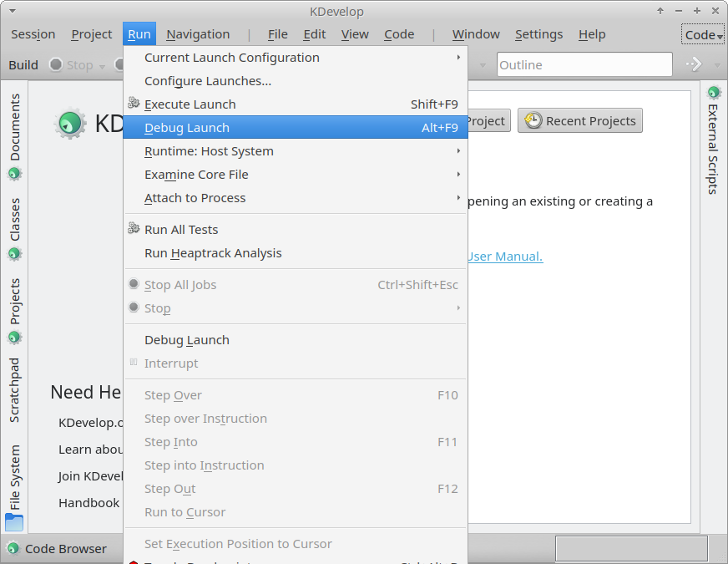The width and height of the screenshot is (728, 564).
Task: Open the File System side panel
Action: point(15,488)
